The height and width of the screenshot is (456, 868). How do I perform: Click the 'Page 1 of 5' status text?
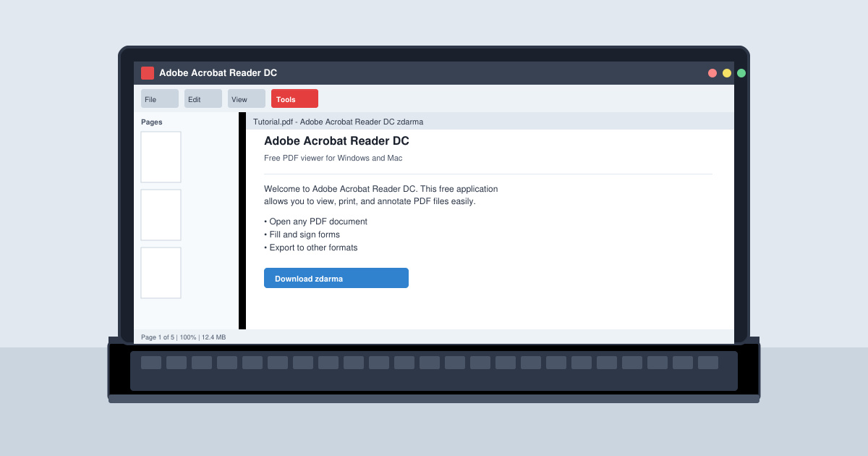coord(158,337)
